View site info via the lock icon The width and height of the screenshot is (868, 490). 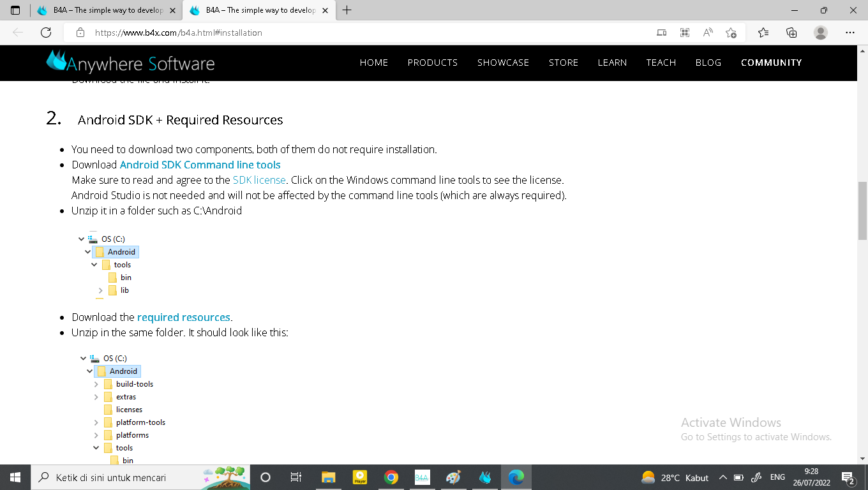pyautogui.click(x=80, y=33)
